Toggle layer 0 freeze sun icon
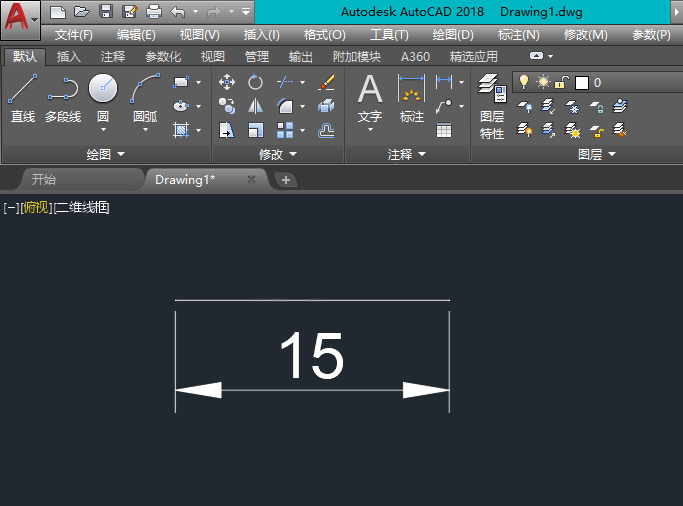 pyautogui.click(x=543, y=82)
